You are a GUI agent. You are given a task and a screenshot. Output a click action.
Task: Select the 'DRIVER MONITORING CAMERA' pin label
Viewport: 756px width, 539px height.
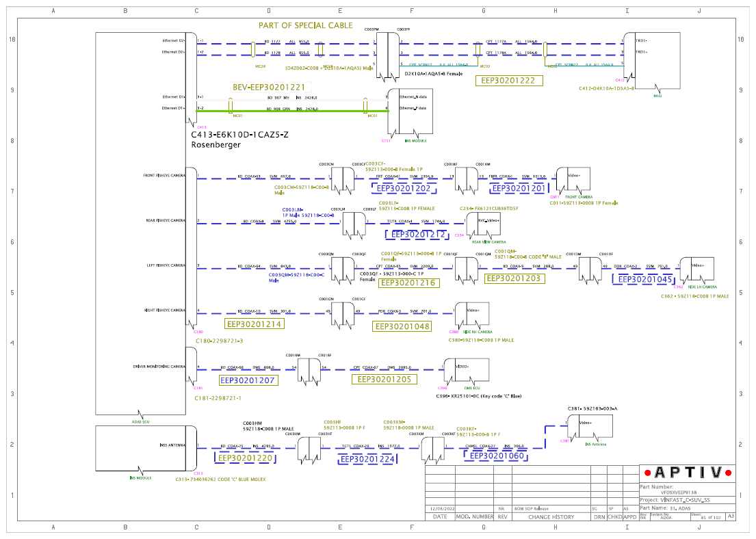tap(159, 367)
